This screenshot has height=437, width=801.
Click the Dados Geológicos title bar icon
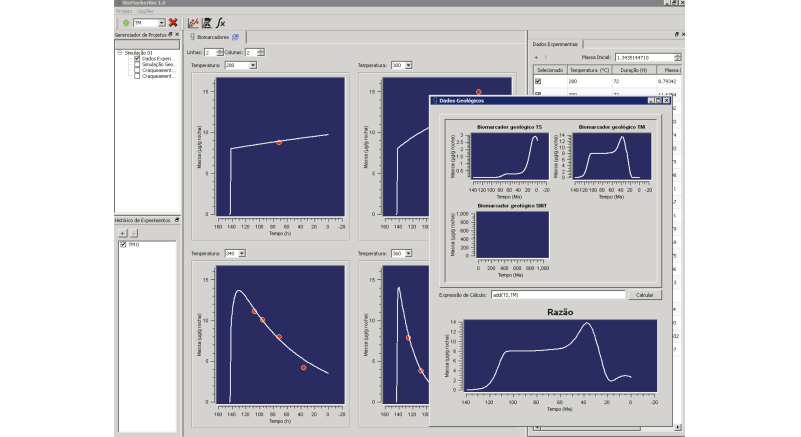point(435,101)
